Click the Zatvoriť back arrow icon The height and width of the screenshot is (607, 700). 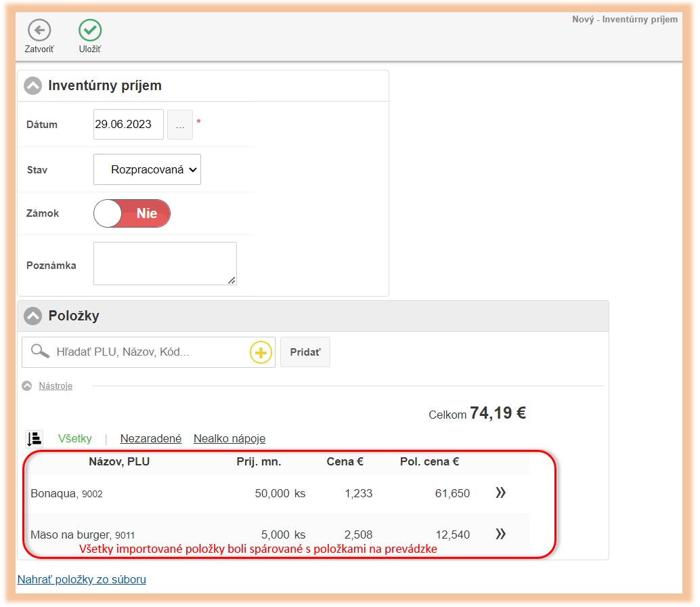click(39, 30)
